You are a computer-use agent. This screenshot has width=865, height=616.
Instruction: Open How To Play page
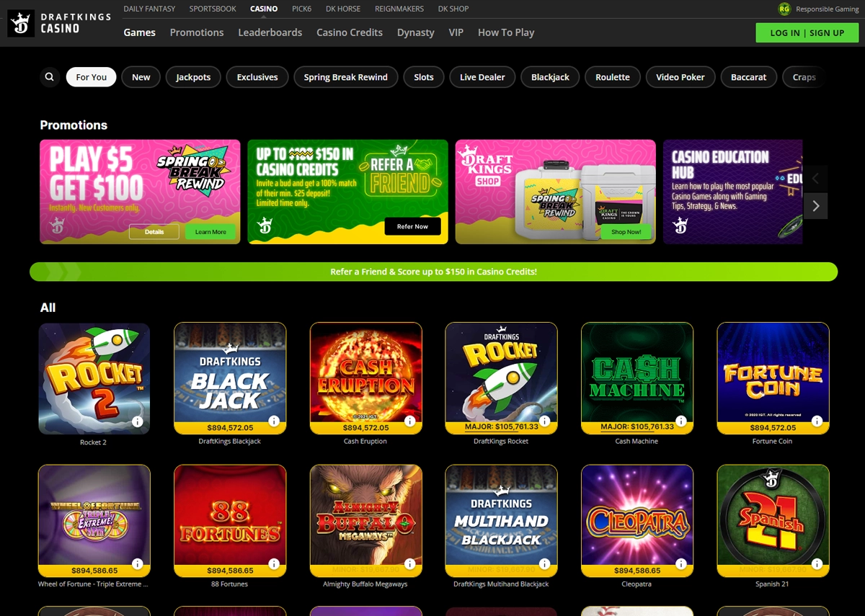pos(506,32)
